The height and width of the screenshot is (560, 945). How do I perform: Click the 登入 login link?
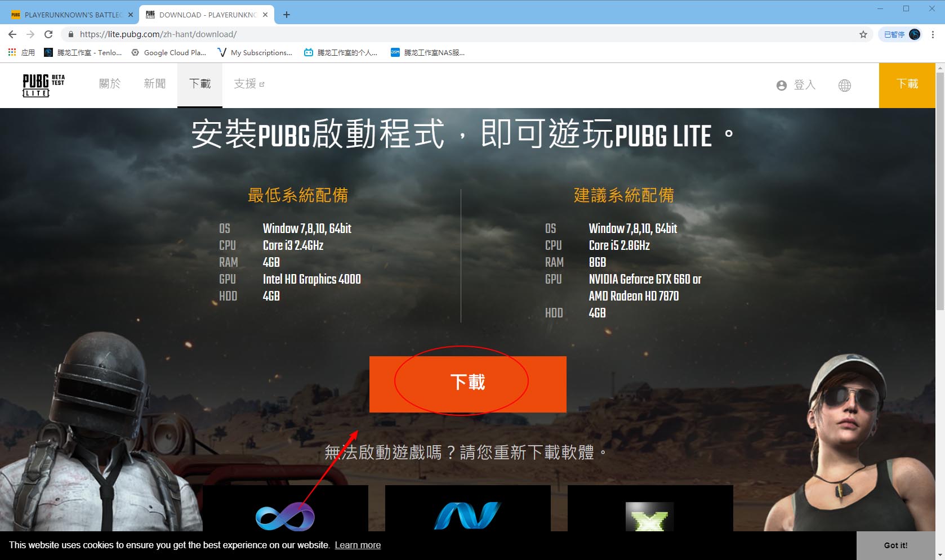pyautogui.click(x=805, y=85)
